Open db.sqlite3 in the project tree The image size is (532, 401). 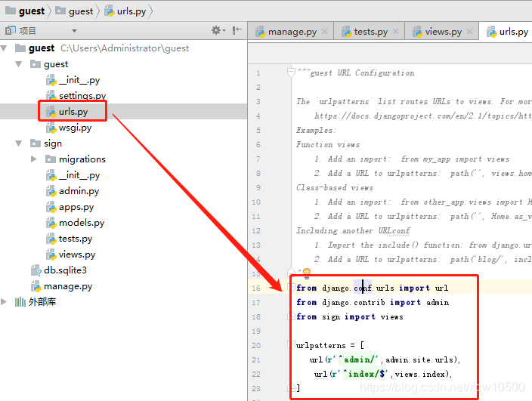click(59, 270)
